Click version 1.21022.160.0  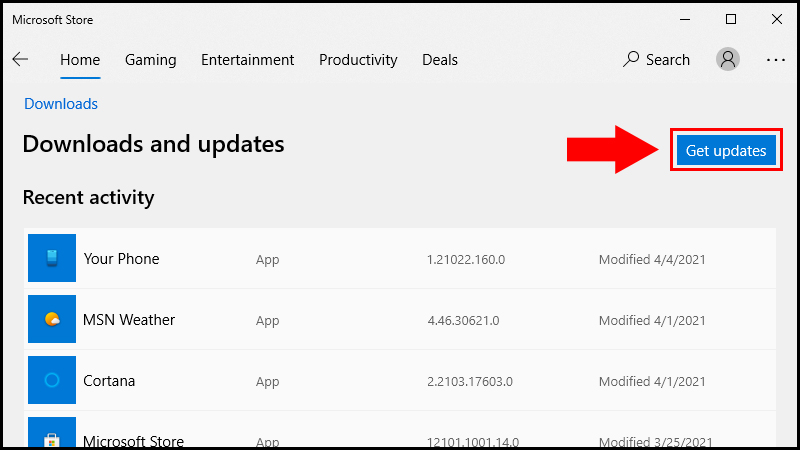pos(466,260)
